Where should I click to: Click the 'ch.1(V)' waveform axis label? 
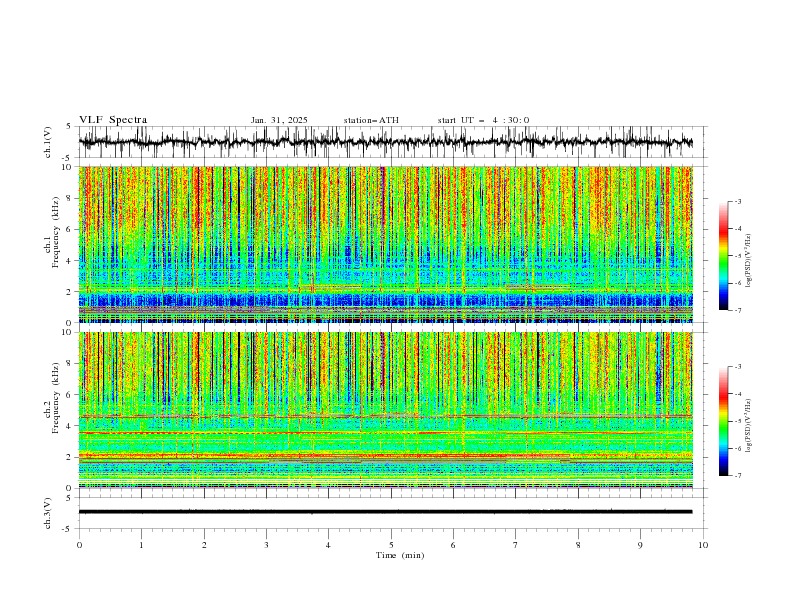(x=48, y=142)
